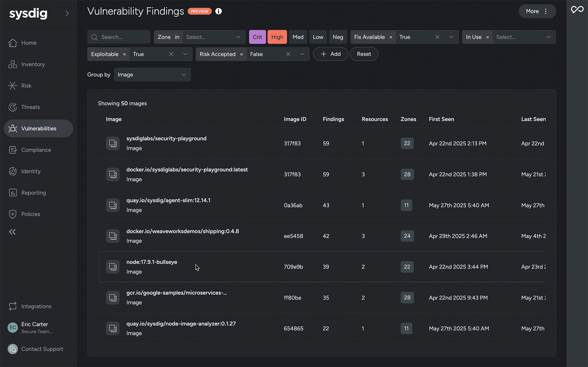Click the Compliance sidebar icon

13,150
